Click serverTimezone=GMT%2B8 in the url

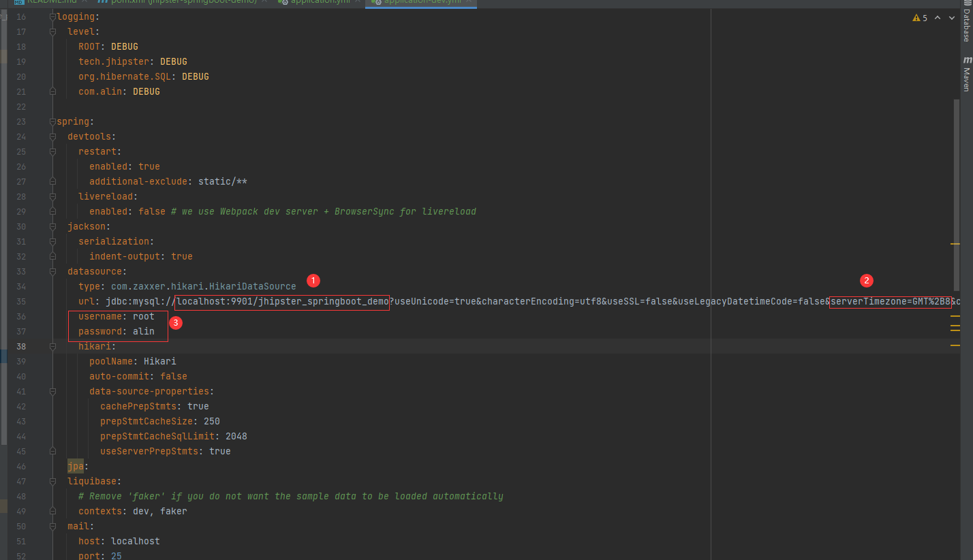[x=890, y=301]
